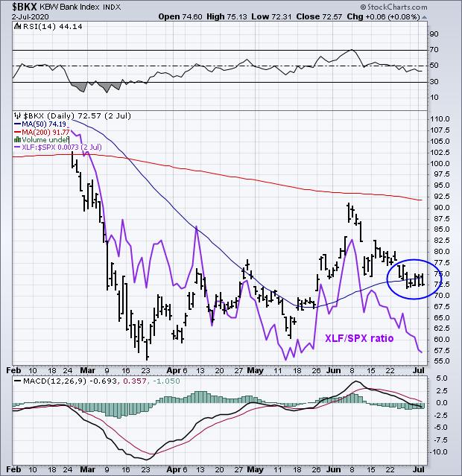Click the black line swatch before MACD(12,26,9)
Image resolution: width=462 pixels, height=476 pixels.
[18, 381]
